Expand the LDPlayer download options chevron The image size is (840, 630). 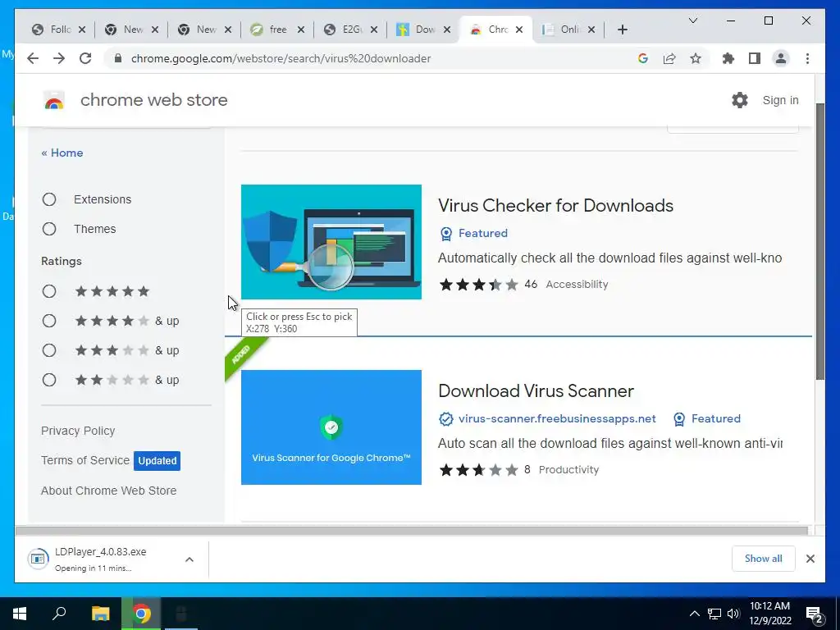[x=189, y=559]
